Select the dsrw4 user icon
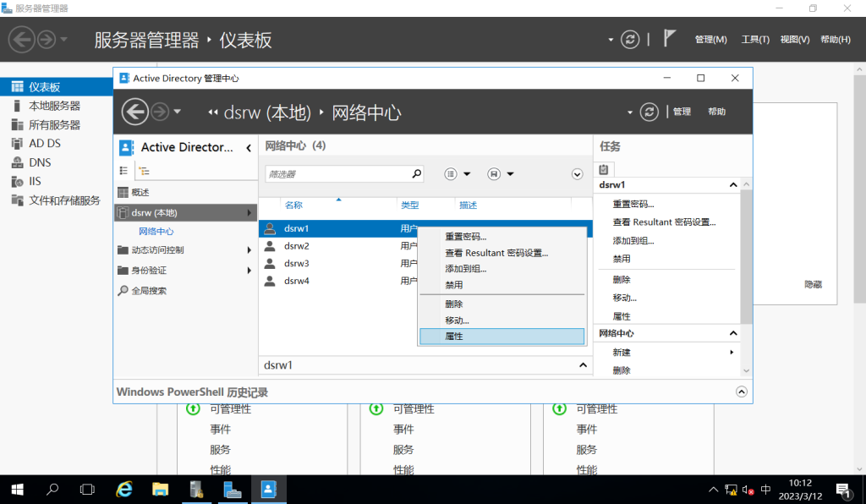Screen dimensions: 866x504 (270, 281)
